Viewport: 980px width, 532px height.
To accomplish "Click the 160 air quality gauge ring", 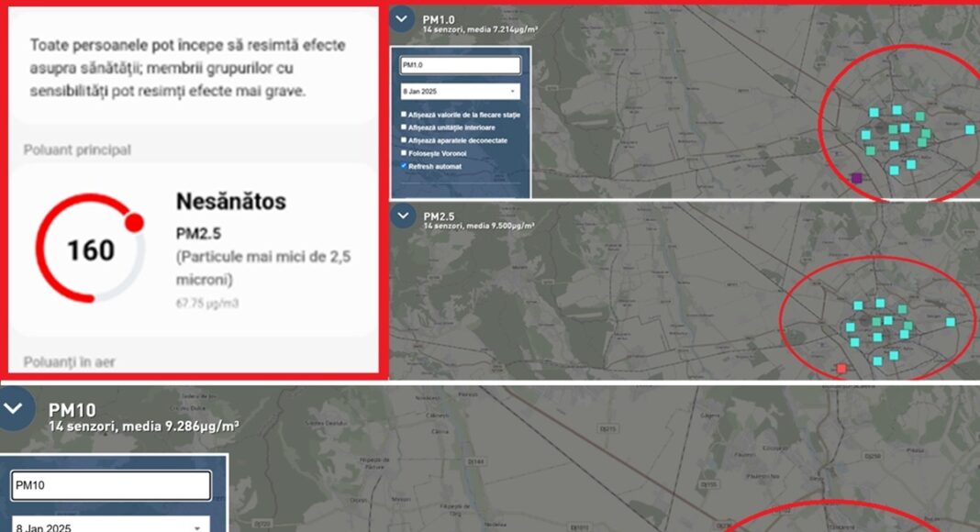I will (x=91, y=249).
